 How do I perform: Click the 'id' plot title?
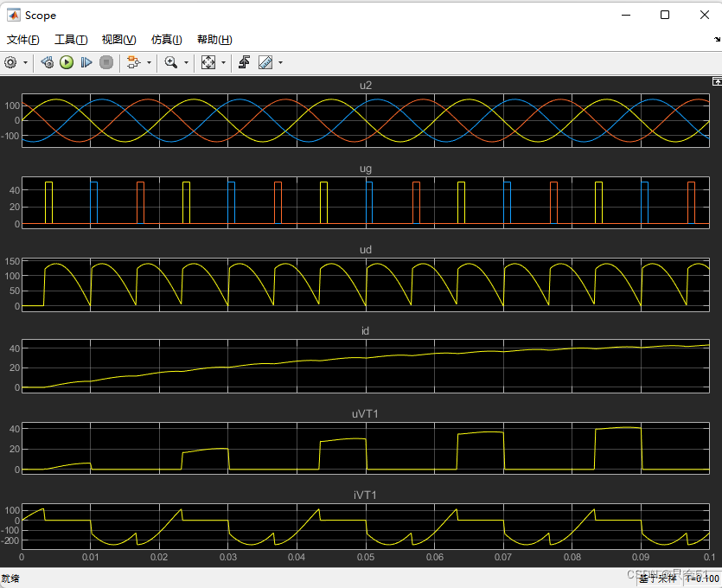tap(365, 330)
